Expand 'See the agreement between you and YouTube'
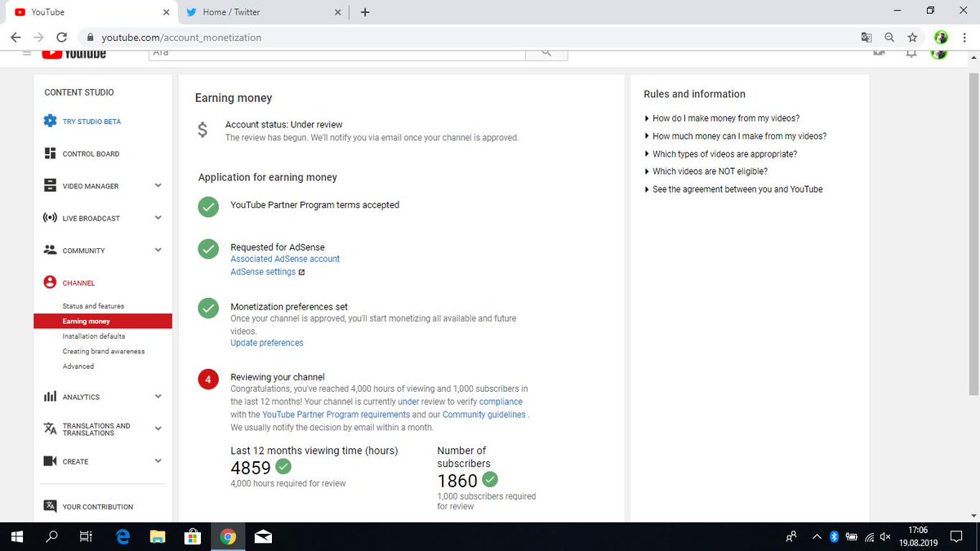The height and width of the screenshot is (551, 980). (733, 189)
